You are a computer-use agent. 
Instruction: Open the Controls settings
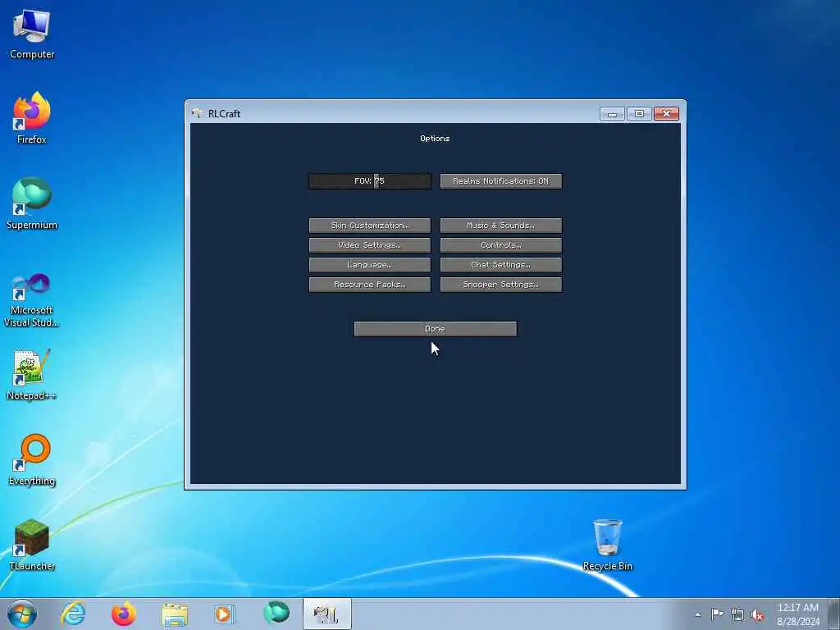click(501, 245)
